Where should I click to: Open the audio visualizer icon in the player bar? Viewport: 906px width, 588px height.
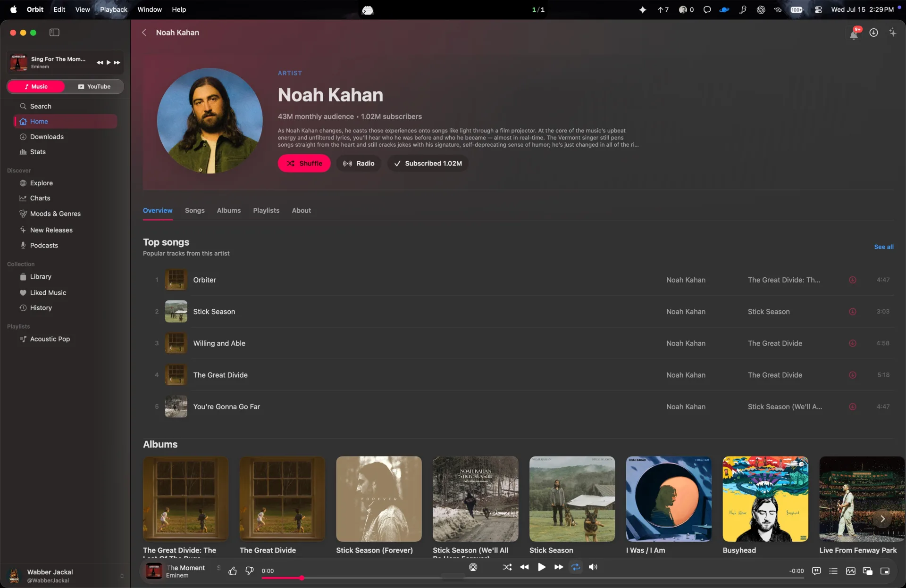pyautogui.click(x=850, y=571)
